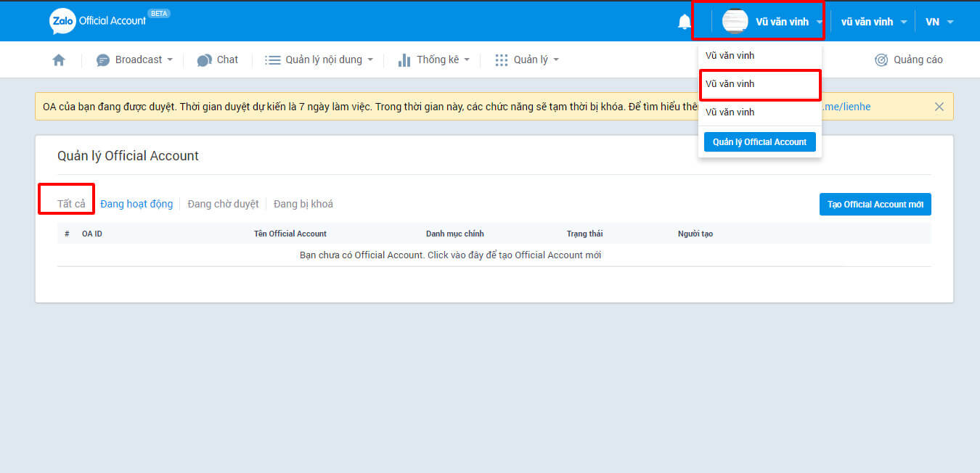This screenshot has width=980, height=473.
Task: Click the profile avatar picture
Action: click(735, 22)
